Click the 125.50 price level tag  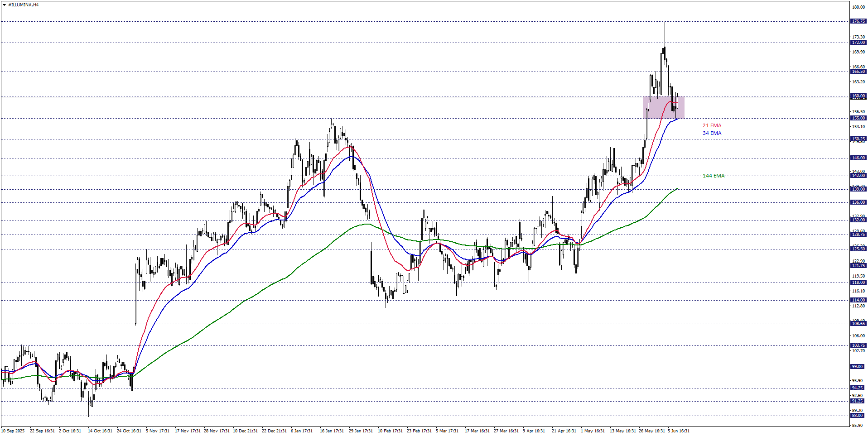858,249
